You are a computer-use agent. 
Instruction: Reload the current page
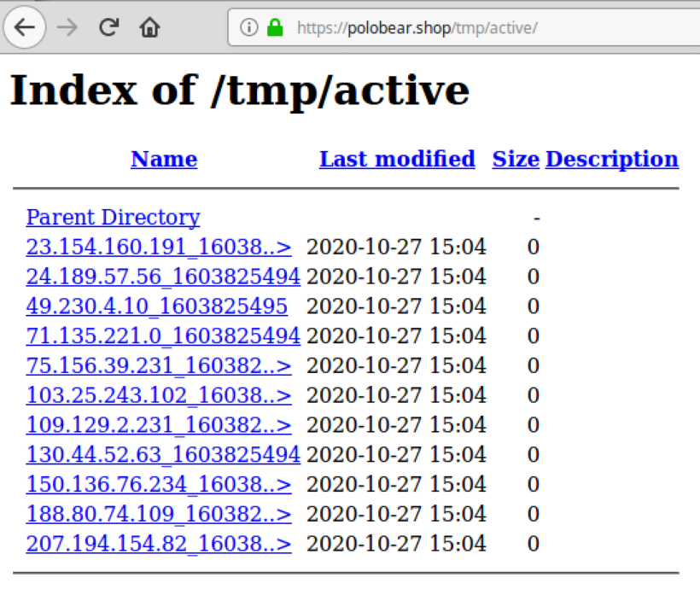108,26
